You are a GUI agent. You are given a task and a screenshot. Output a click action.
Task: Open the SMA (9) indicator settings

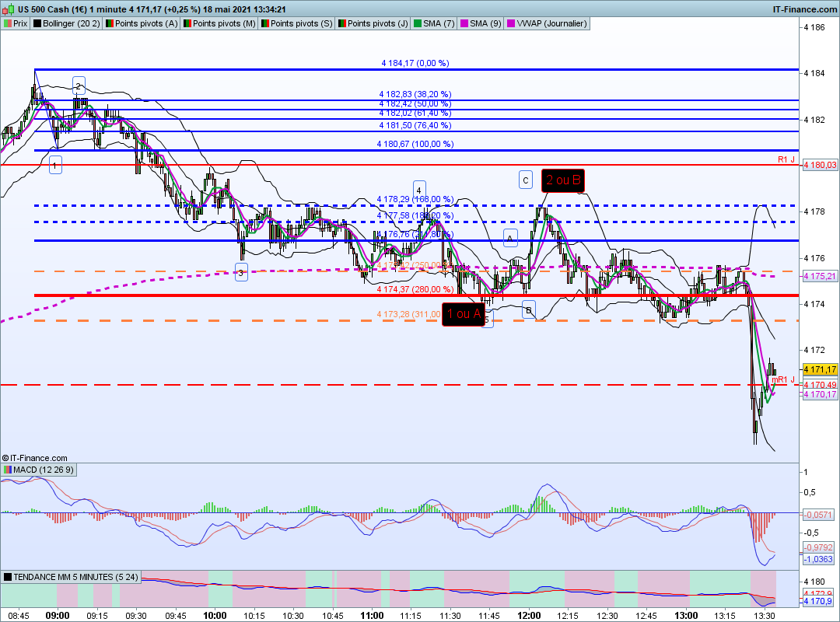click(481, 23)
